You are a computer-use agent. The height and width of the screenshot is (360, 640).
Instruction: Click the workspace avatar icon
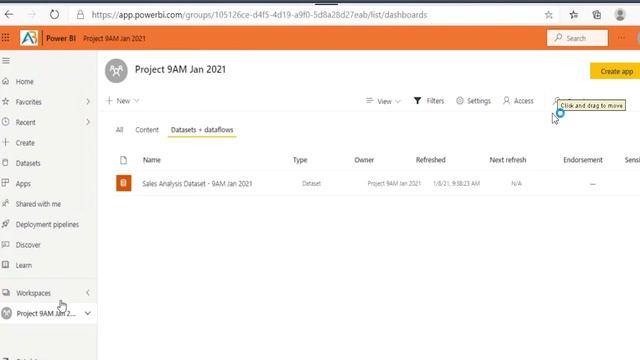(116, 71)
